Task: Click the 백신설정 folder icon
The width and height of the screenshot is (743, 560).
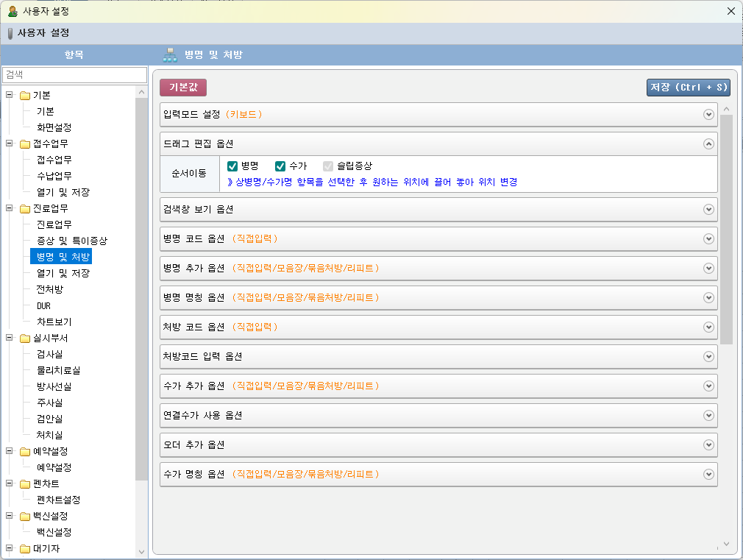Action: pyautogui.click(x=25, y=516)
